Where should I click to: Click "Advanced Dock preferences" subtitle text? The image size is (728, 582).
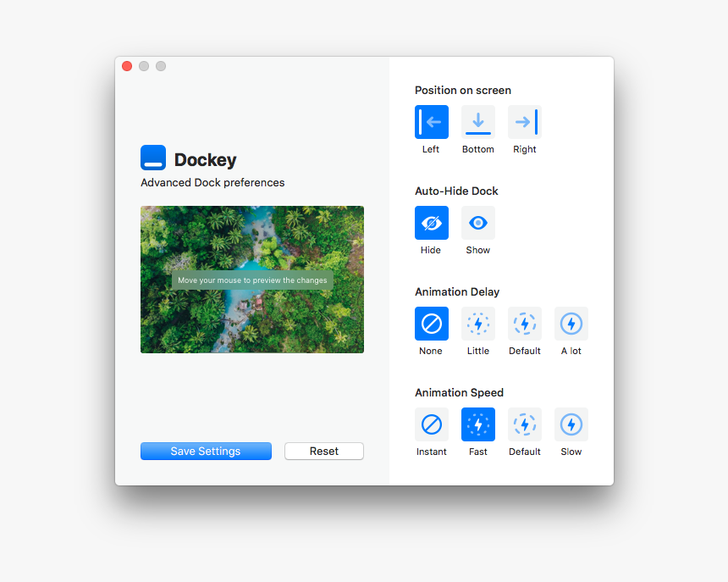(212, 182)
